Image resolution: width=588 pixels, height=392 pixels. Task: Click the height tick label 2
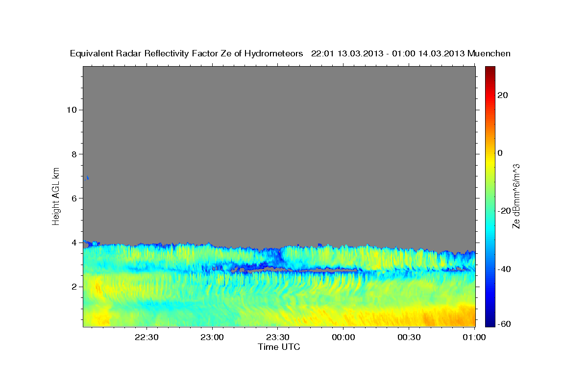pos(74,287)
